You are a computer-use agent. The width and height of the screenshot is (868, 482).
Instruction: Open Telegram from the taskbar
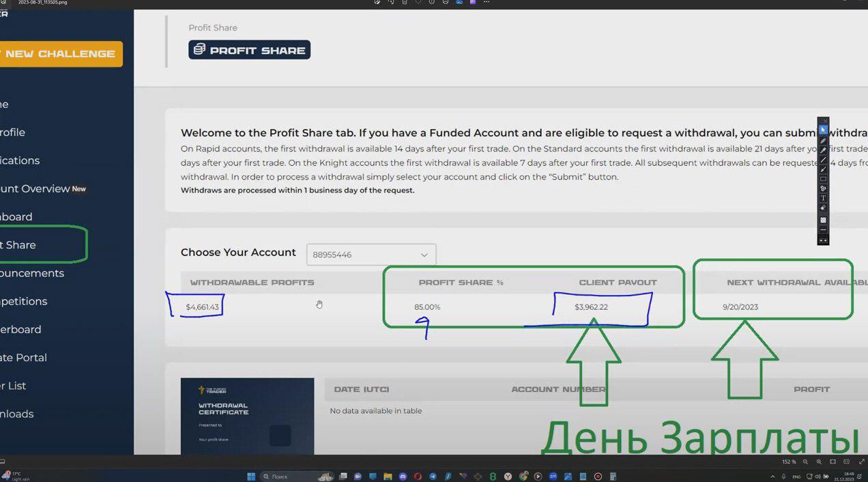[x=433, y=477]
